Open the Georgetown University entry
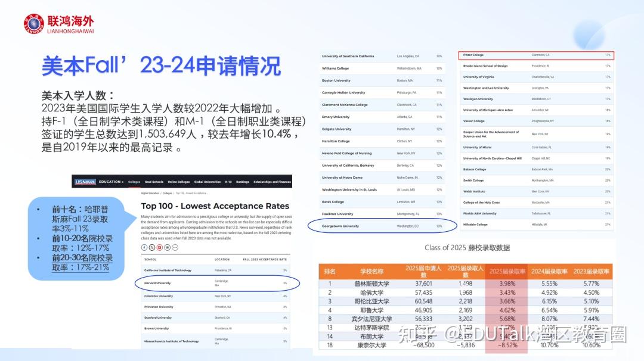 (x=340, y=226)
